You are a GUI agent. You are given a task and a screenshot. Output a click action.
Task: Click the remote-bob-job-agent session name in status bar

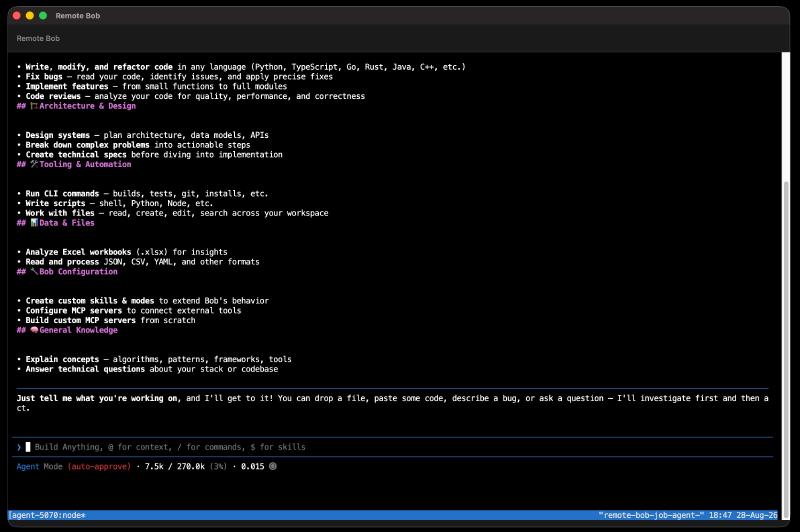[652, 515]
